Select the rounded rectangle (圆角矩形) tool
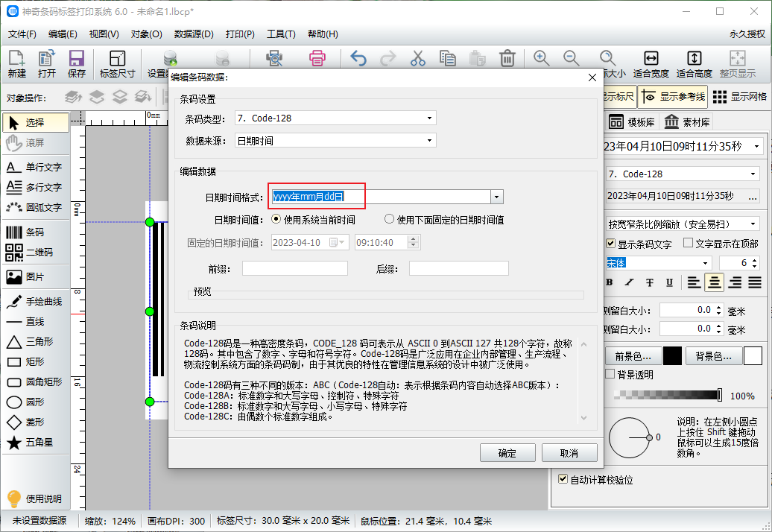772x532 pixels. pyautogui.click(x=36, y=382)
